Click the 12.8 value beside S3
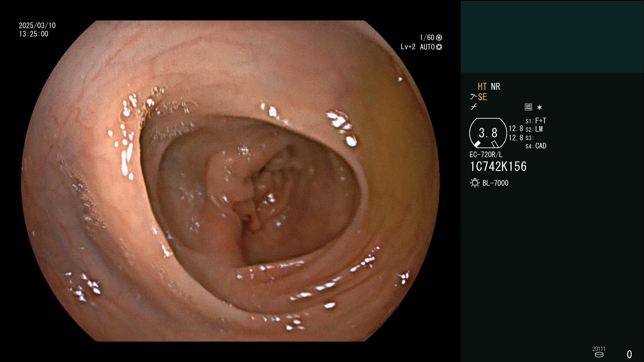 (516, 138)
